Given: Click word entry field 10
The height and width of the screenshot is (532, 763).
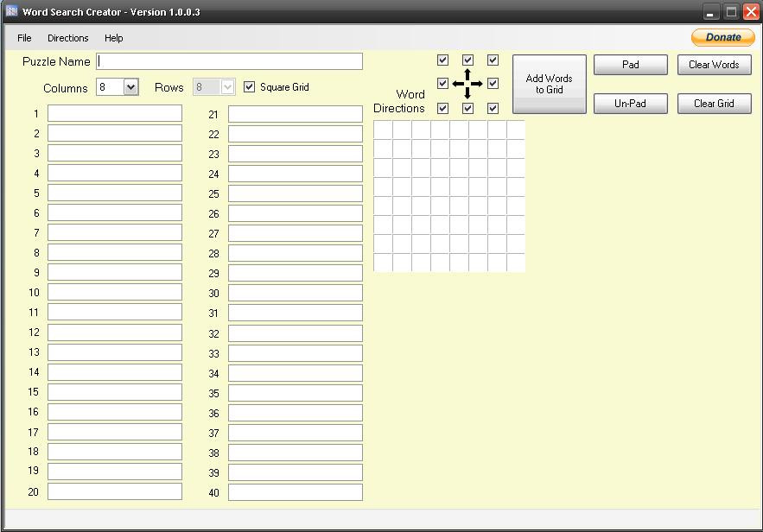Looking at the screenshot, I should (115, 292).
